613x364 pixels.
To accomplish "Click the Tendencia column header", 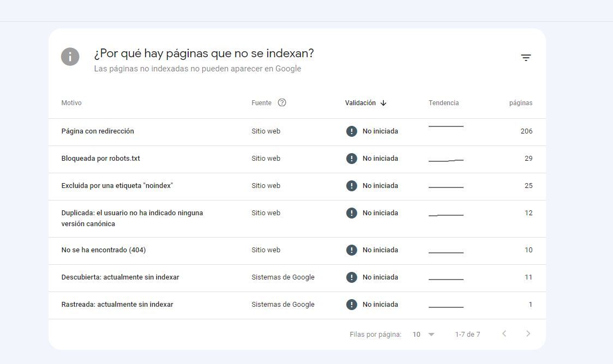I will pos(444,103).
